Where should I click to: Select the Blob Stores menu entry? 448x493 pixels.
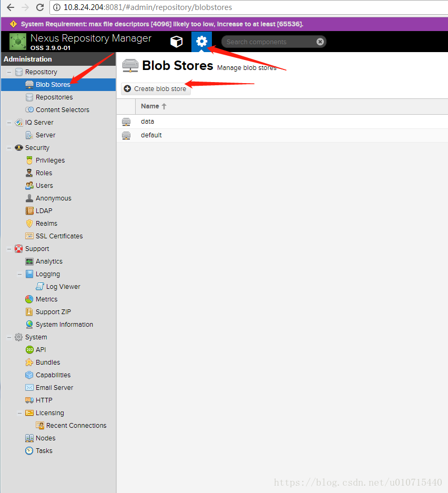click(x=58, y=85)
